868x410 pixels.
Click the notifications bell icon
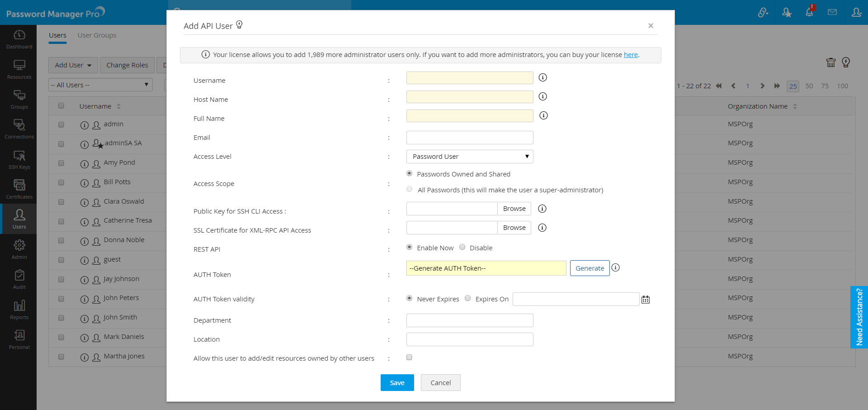809,12
